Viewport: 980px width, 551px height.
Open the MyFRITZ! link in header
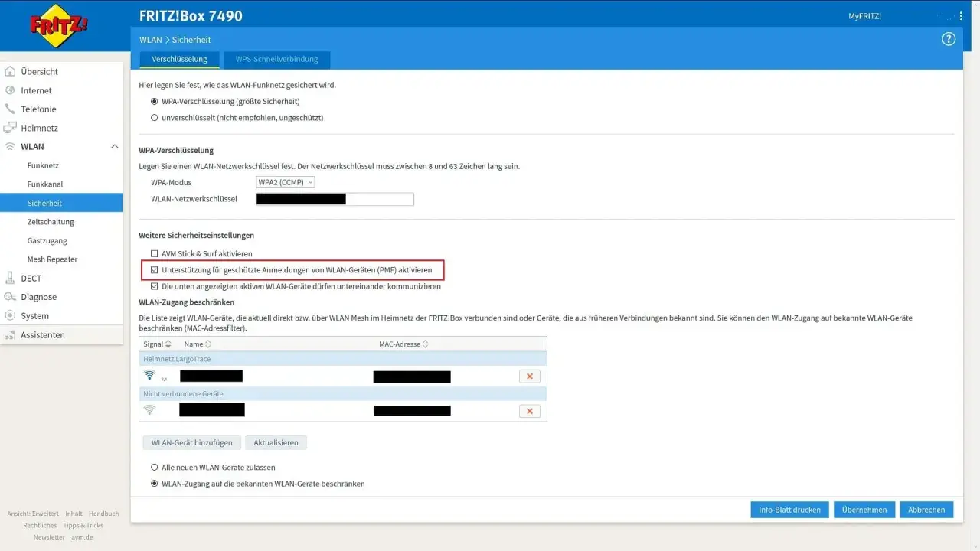[x=864, y=16]
